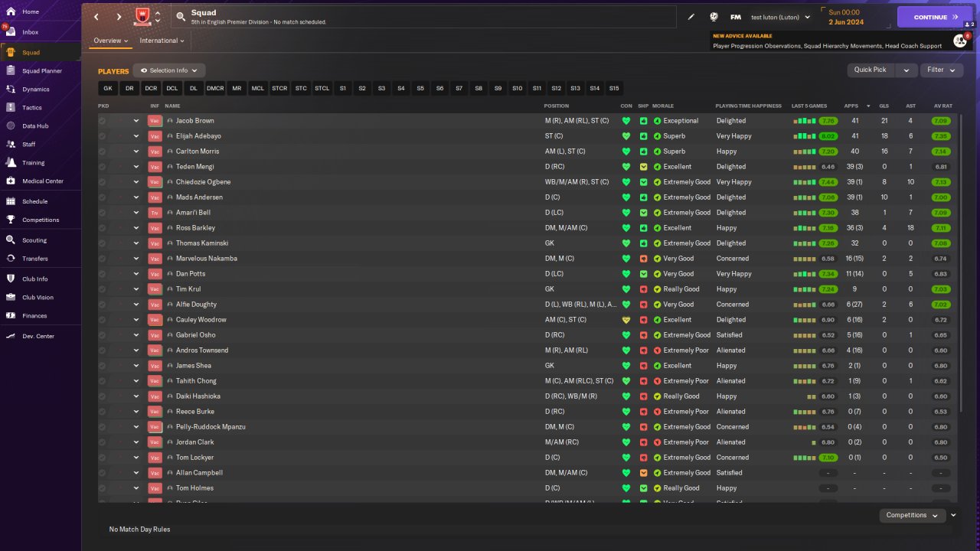
Task: Toggle pick checkbox for Thomas Kaminski
Action: [103, 243]
